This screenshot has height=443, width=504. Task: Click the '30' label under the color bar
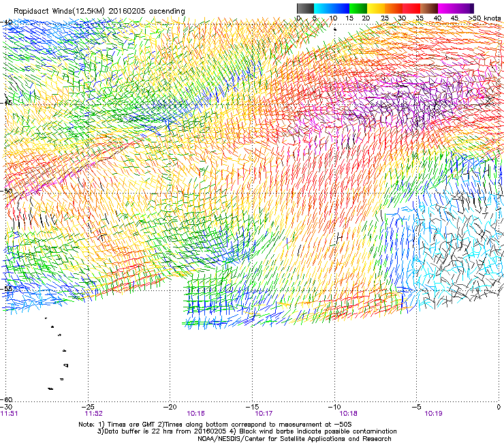pyautogui.click(x=402, y=18)
